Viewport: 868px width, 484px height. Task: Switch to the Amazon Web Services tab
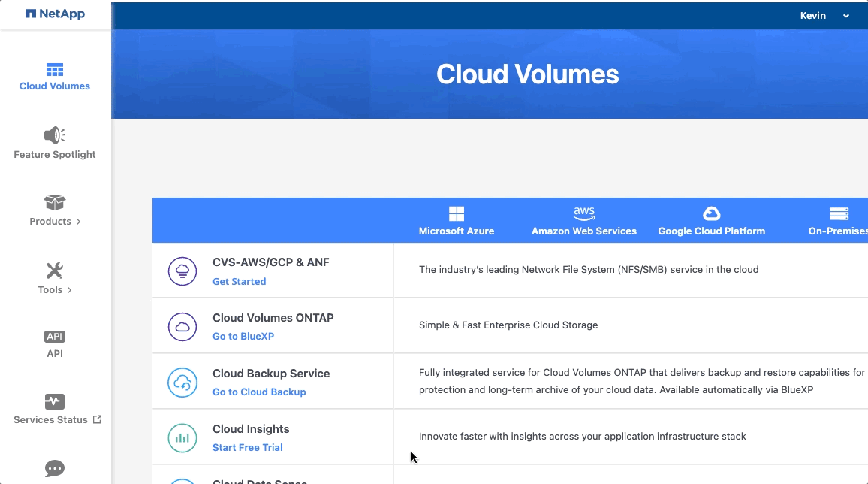point(584,219)
